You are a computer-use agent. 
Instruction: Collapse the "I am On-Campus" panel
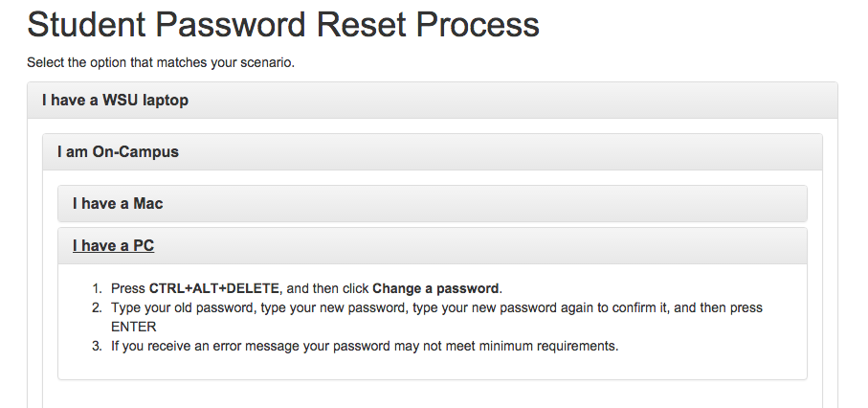pos(118,152)
